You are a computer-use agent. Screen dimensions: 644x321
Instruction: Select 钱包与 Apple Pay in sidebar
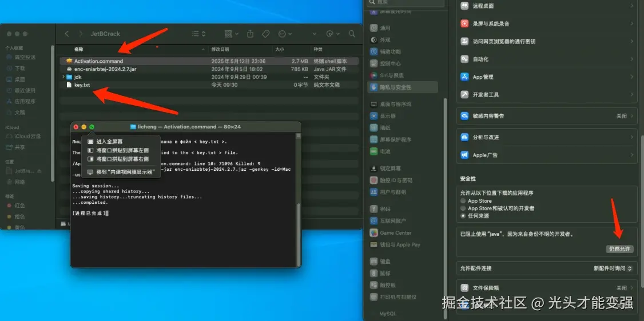click(x=403, y=244)
